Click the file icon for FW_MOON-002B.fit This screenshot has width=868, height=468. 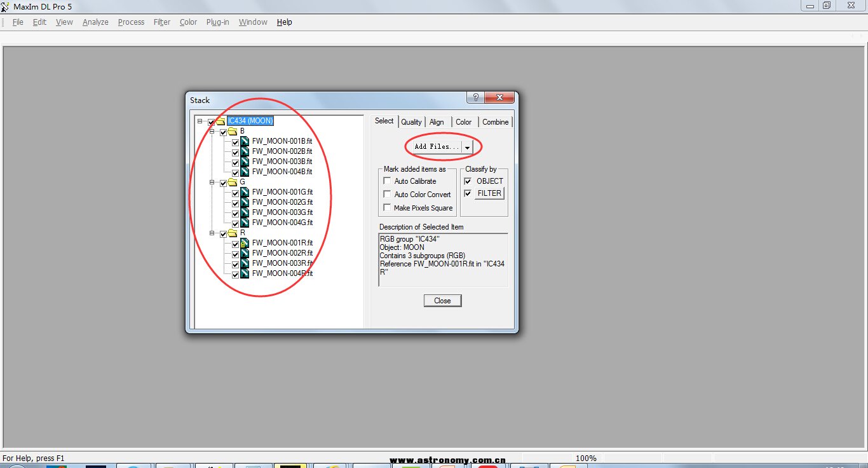click(245, 151)
